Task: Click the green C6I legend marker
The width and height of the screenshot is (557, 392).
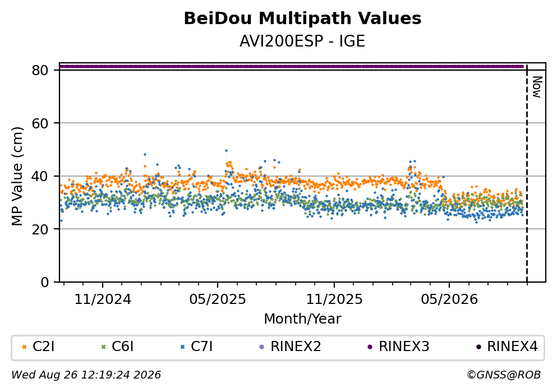Action: pos(103,347)
